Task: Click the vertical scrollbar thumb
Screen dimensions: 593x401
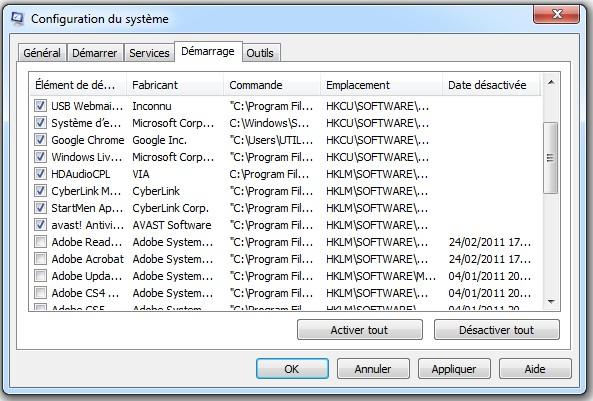Action: point(551,158)
